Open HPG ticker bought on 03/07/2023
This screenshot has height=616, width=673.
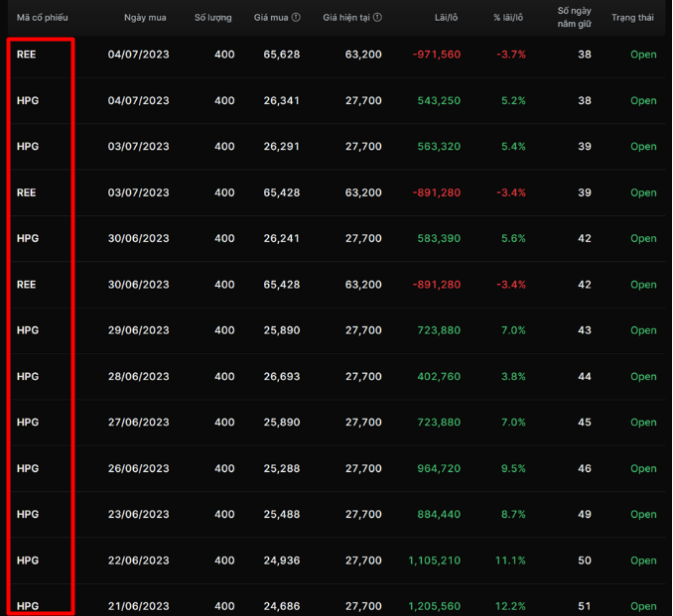(x=28, y=146)
